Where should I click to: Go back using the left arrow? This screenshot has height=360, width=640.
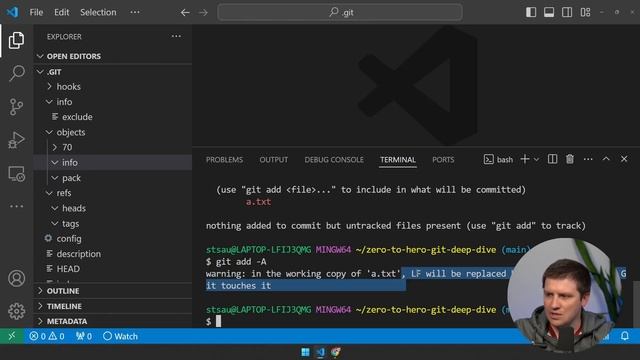[185, 13]
